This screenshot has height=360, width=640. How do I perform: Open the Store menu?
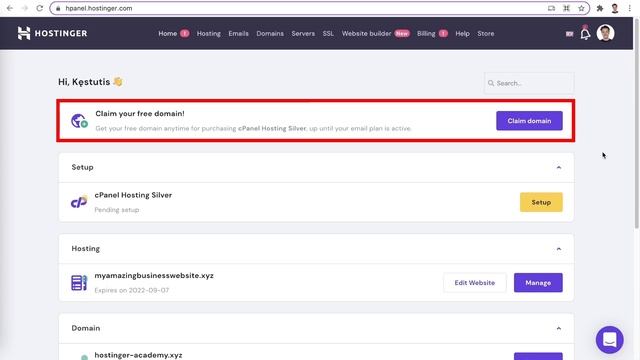point(486,33)
